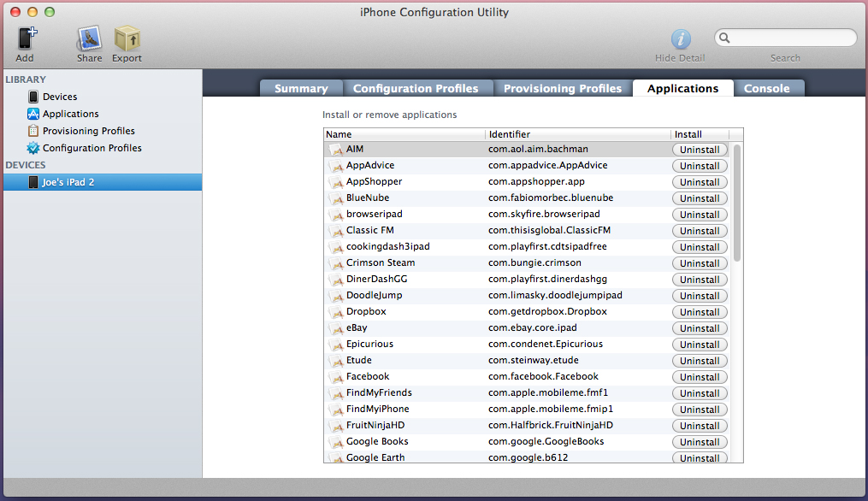
Task: Click the eBay app icon
Action: pos(335,328)
